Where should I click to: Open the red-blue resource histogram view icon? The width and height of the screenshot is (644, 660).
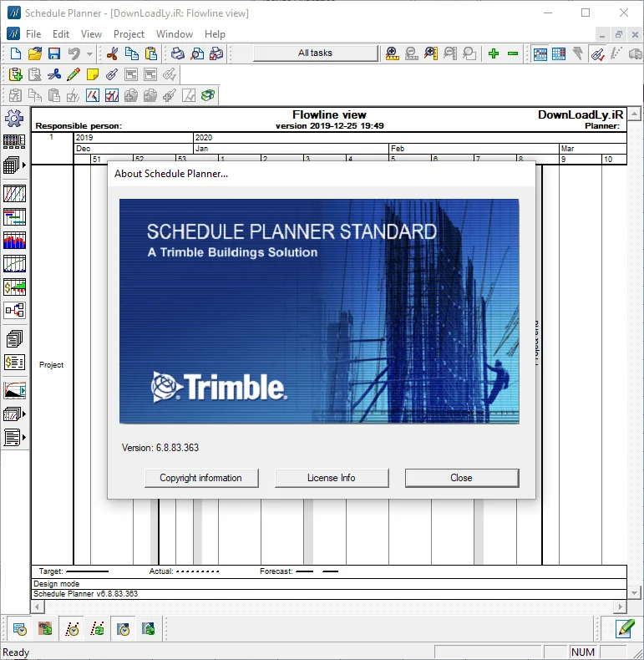coord(14,241)
